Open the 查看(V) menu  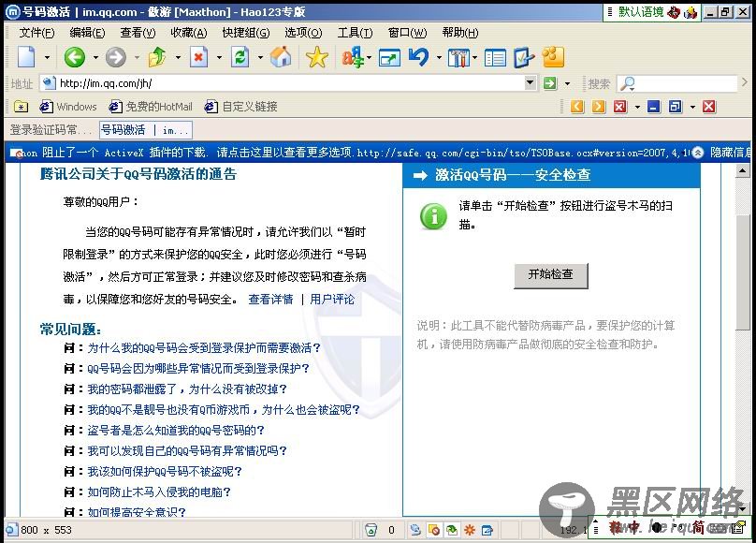tap(138, 33)
